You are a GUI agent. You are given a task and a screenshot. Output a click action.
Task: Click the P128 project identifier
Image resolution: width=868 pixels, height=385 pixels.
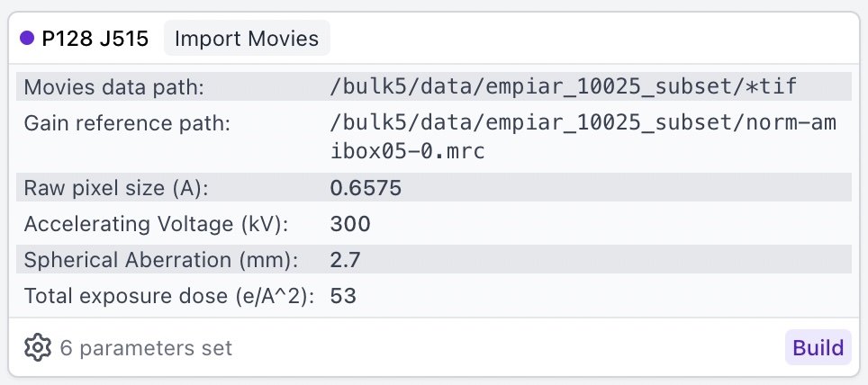[x=68, y=39]
